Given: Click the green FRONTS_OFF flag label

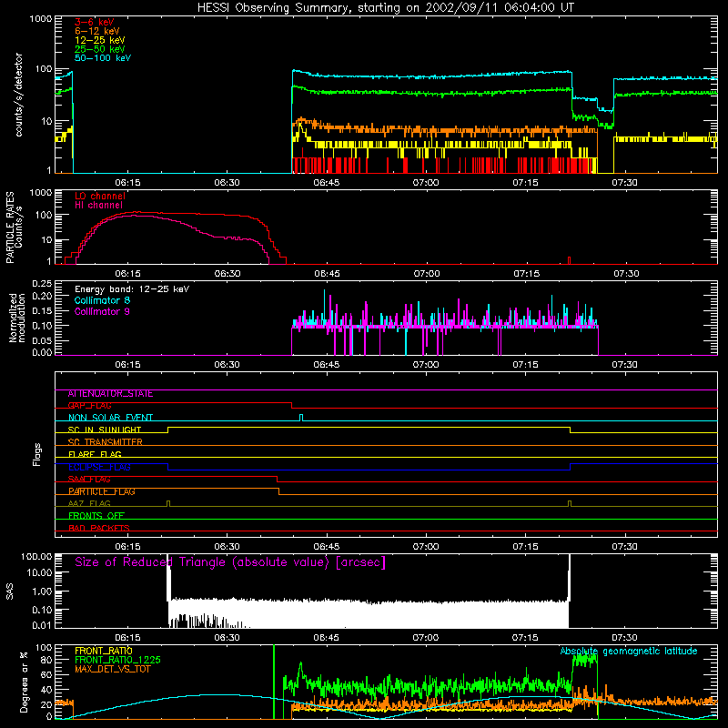Looking at the screenshot, I should point(96,516).
